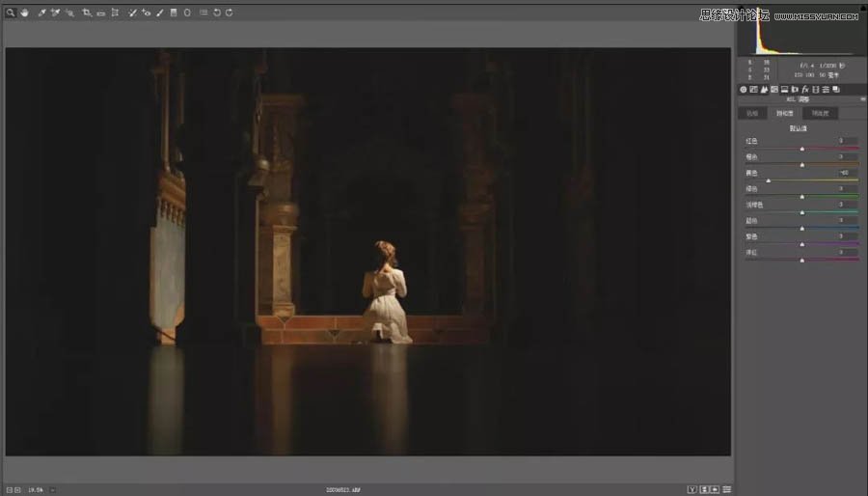Adjust the 红色 (Red) slider handle
The height and width of the screenshot is (496, 868).
click(802, 149)
